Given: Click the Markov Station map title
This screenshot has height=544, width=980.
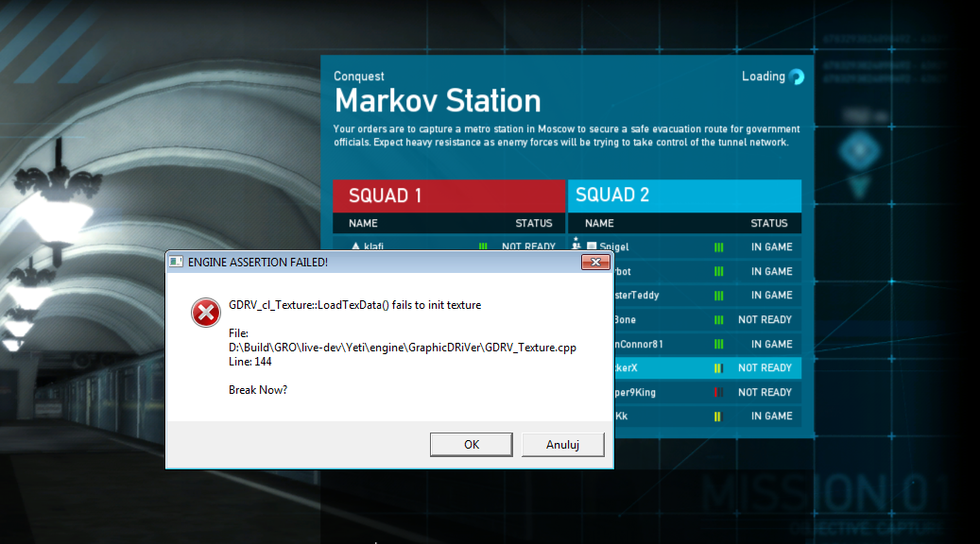Looking at the screenshot, I should tap(438, 100).
